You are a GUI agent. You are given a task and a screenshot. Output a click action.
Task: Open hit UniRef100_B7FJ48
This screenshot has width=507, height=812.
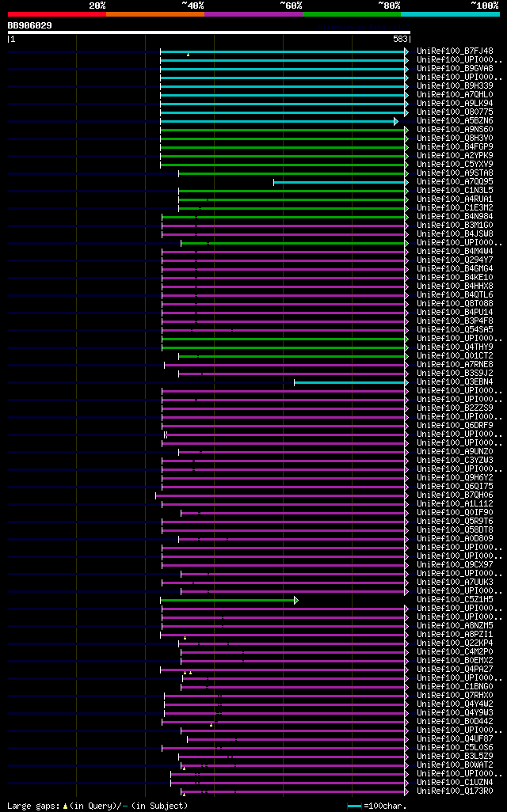point(456,51)
